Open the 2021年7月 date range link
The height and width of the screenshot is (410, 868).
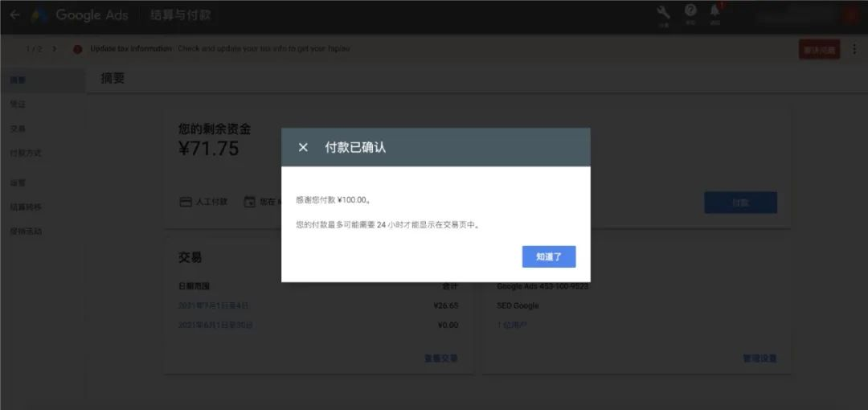[x=214, y=305]
